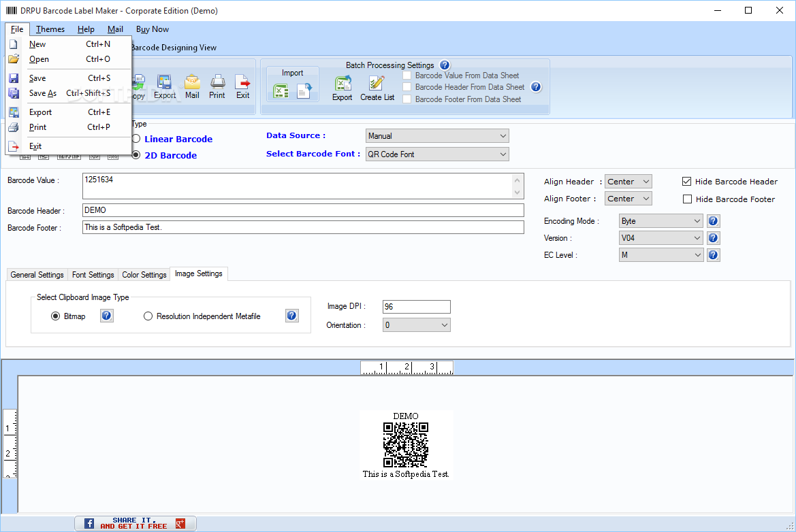Image resolution: width=796 pixels, height=532 pixels.
Task: Click the Save As icon in File menu
Action: [14, 93]
